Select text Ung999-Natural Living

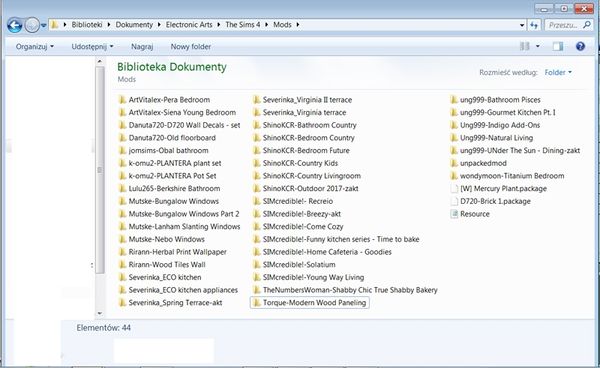(x=497, y=138)
